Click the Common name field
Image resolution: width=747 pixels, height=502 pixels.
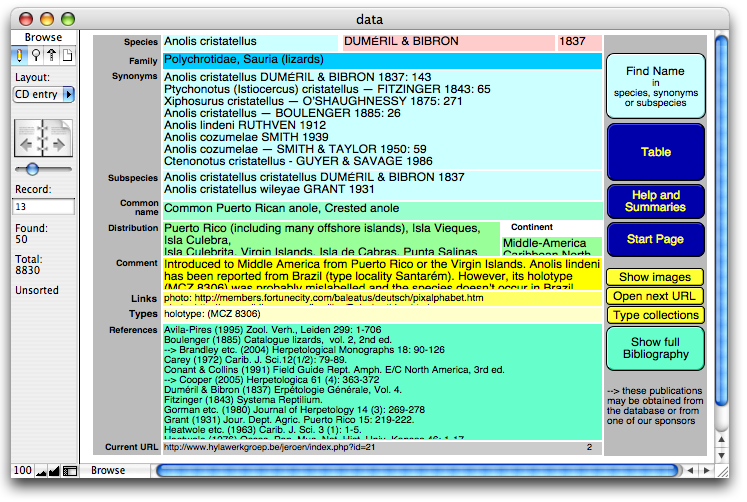382,210
